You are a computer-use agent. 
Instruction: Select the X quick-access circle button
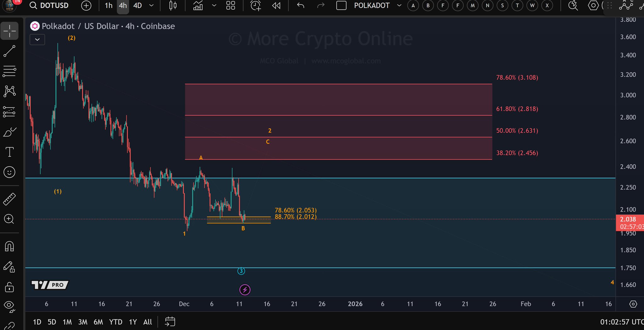click(x=547, y=6)
